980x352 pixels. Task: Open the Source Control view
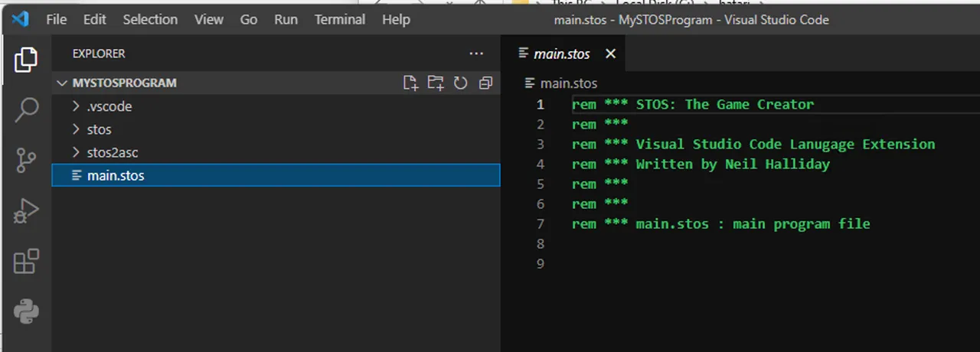(26, 160)
